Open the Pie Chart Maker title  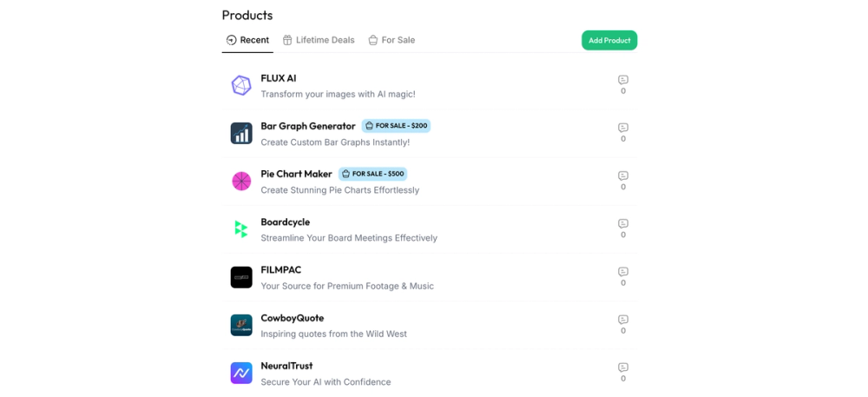[x=296, y=174]
